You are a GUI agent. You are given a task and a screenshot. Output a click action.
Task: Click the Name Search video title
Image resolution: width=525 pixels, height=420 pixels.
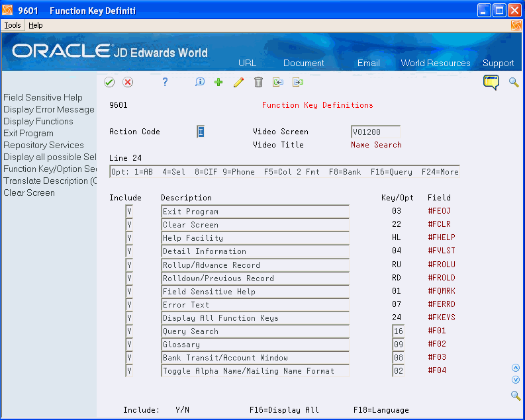[x=376, y=145]
